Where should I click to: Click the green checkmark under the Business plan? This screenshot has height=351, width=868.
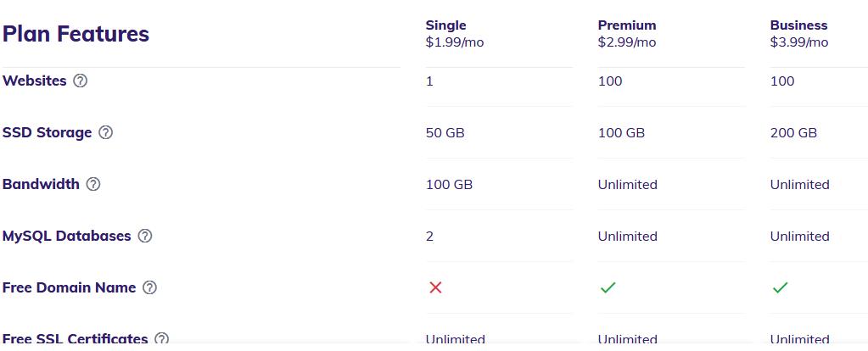[x=780, y=287]
